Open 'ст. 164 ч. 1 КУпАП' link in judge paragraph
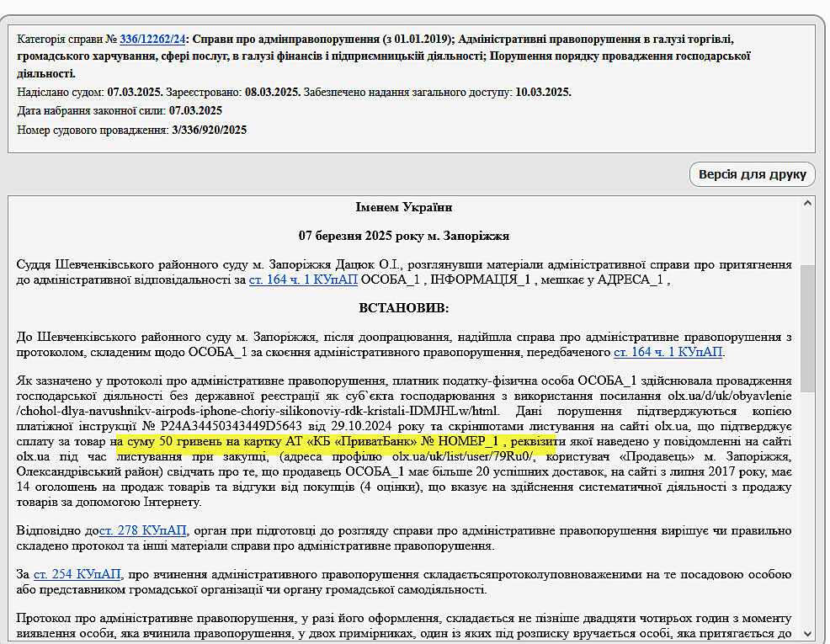Screen dimensions: 830x644 point(303,279)
